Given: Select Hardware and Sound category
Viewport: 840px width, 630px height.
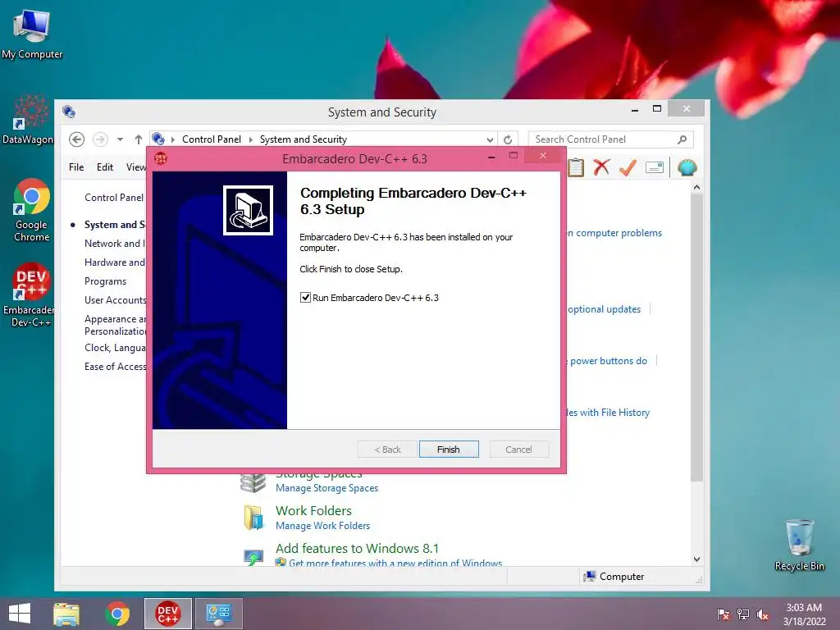Looking at the screenshot, I should click(x=115, y=262).
